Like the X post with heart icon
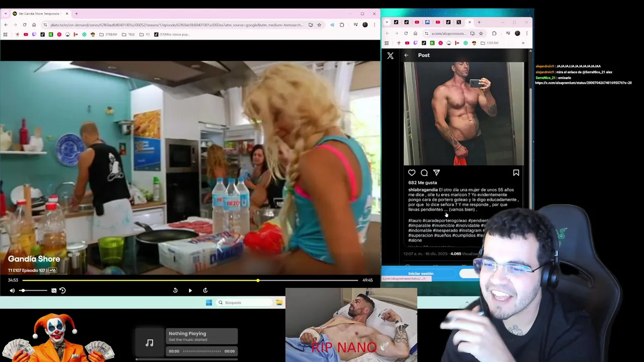 click(x=412, y=172)
